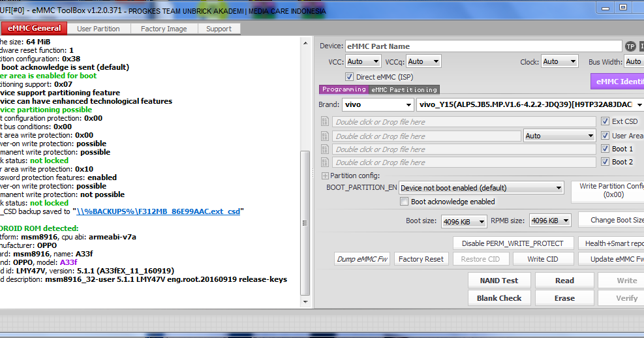Click the log scrollbar down arrow

(x=305, y=302)
